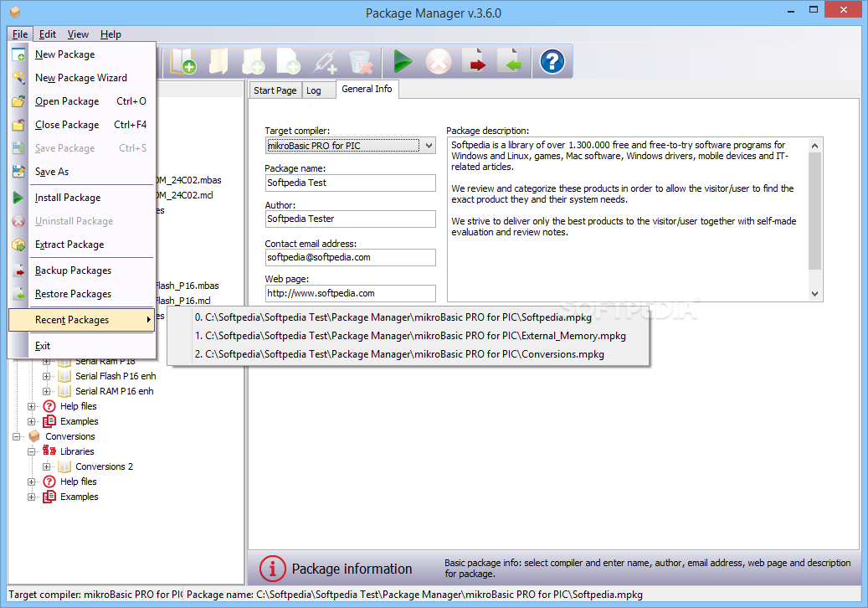The height and width of the screenshot is (608, 868).
Task: Open help via blue question mark icon
Action: [x=552, y=61]
